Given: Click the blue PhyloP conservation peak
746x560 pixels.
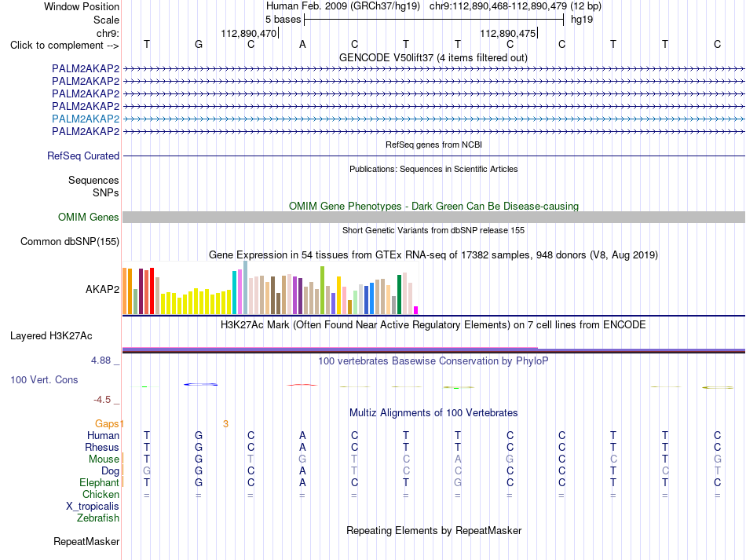Looking at the screenshot, I should coord(201,384).
